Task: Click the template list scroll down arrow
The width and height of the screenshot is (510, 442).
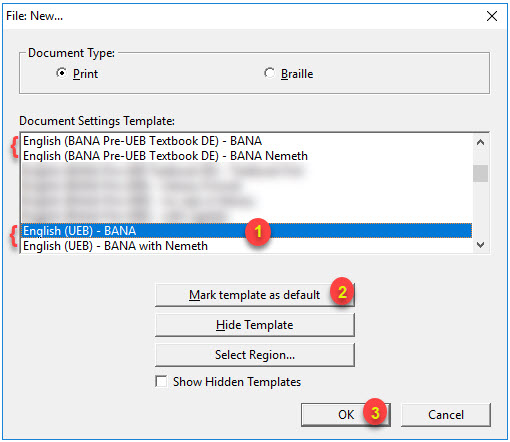Action: (480, 245)
